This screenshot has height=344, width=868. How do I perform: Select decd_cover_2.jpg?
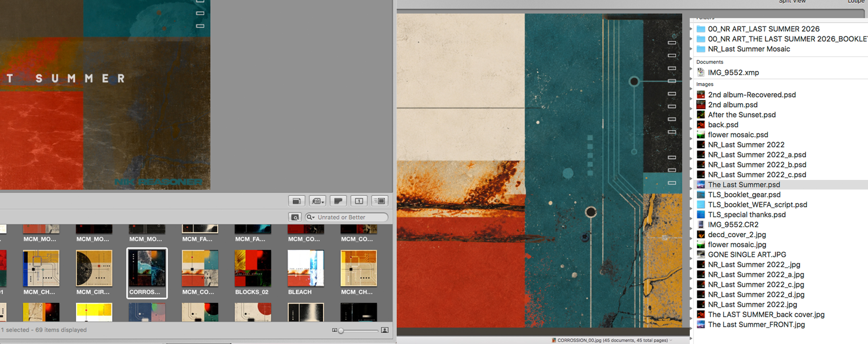tap(737, 235)
